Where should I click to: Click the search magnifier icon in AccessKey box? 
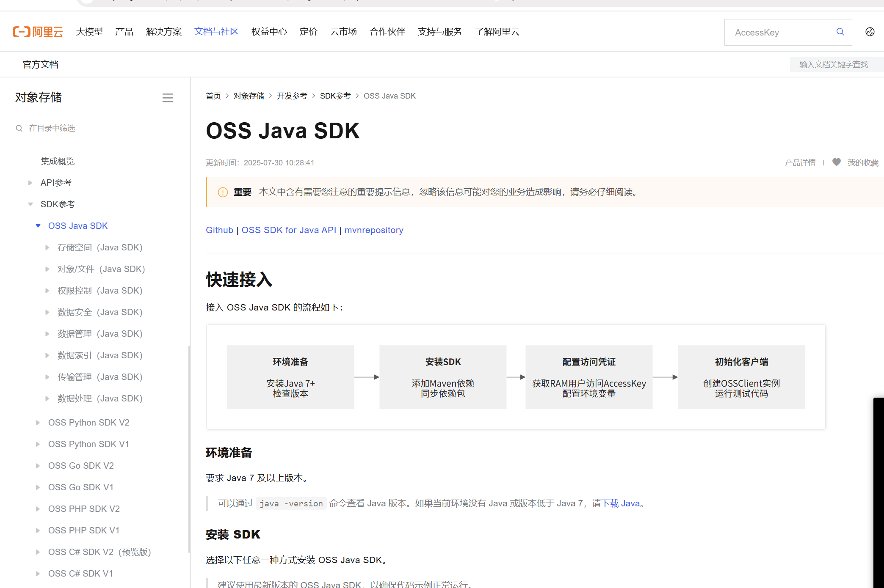click(x=840, y=32)
